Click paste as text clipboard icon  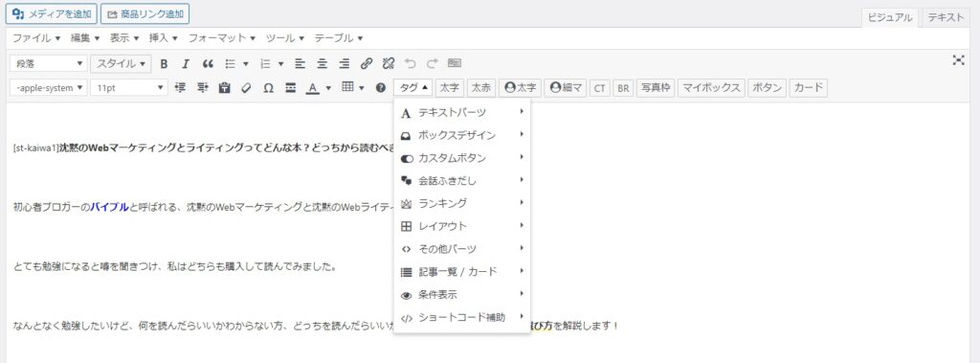224,88
